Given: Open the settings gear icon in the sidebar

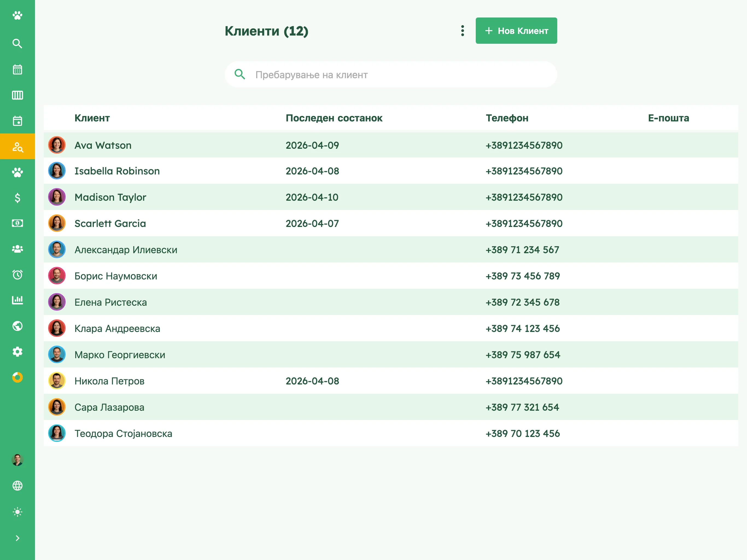Looking at the screenshot, I should point(17,351).
